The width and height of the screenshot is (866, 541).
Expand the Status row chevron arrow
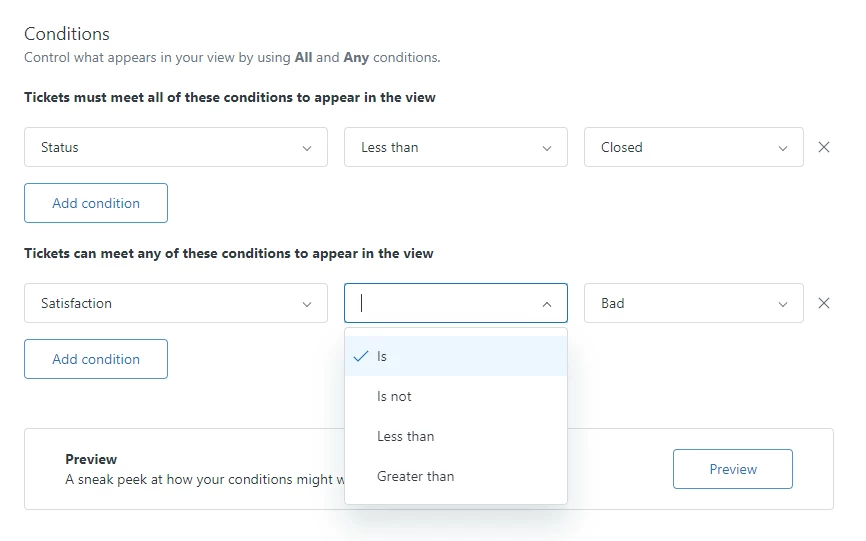pos(307,148)
